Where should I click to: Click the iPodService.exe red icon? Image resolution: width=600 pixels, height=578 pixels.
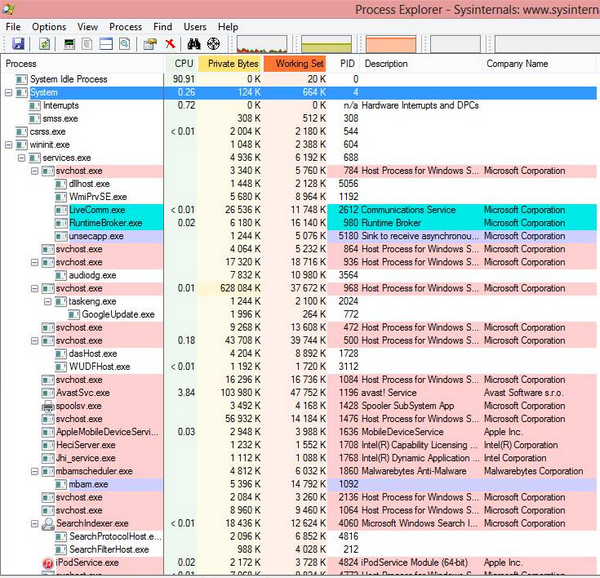pos(48,563)
